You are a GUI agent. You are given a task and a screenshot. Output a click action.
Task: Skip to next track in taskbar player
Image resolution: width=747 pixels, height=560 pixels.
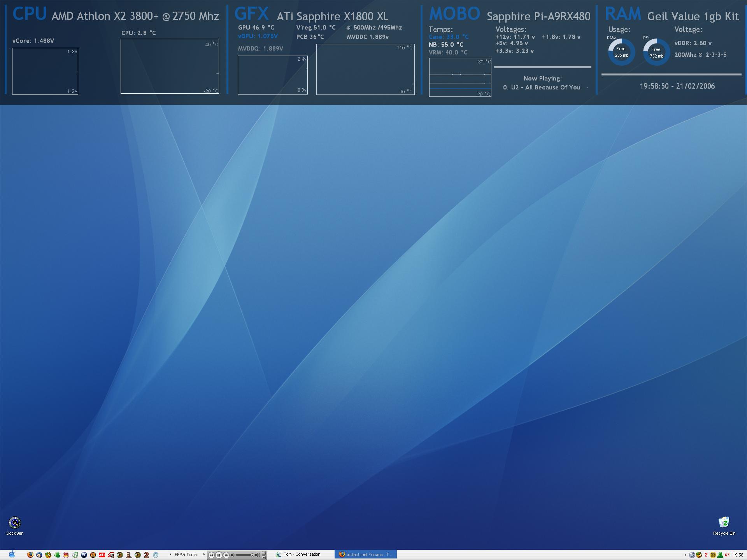coord(226,555)
